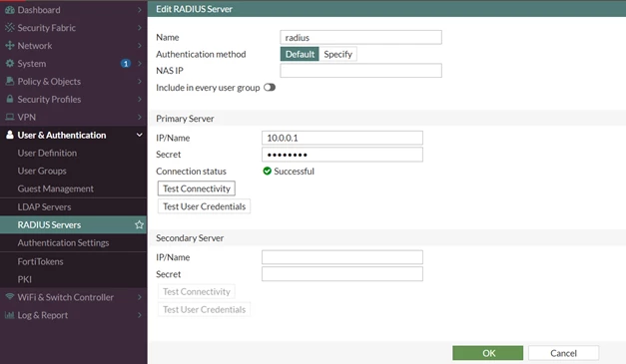Click the Connection status label
Viewport: 626px width, 364px height.
pos(191,172)
